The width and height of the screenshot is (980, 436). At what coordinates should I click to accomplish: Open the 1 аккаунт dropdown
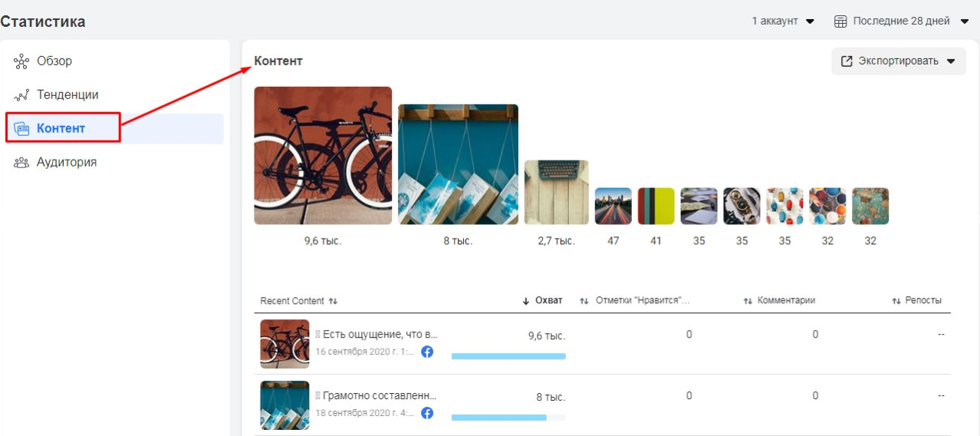(783, 21)
